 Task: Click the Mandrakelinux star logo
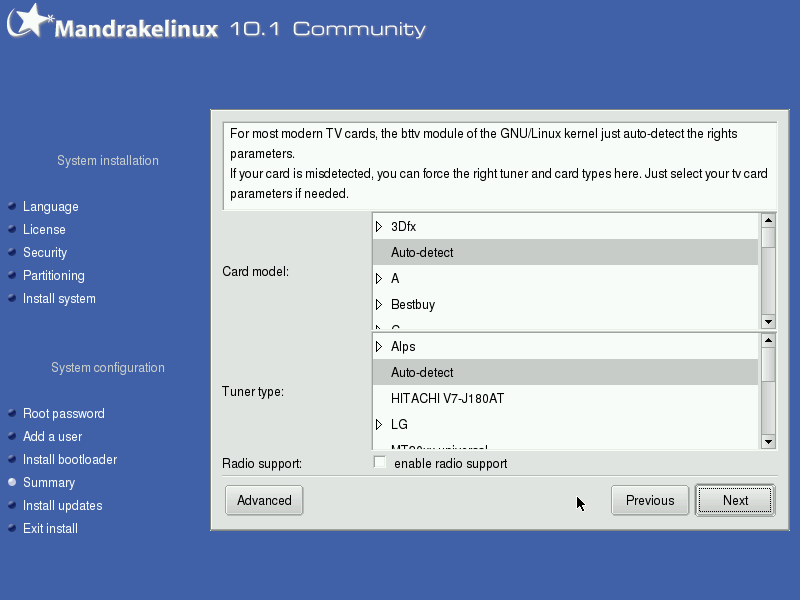tap(31, 20)
